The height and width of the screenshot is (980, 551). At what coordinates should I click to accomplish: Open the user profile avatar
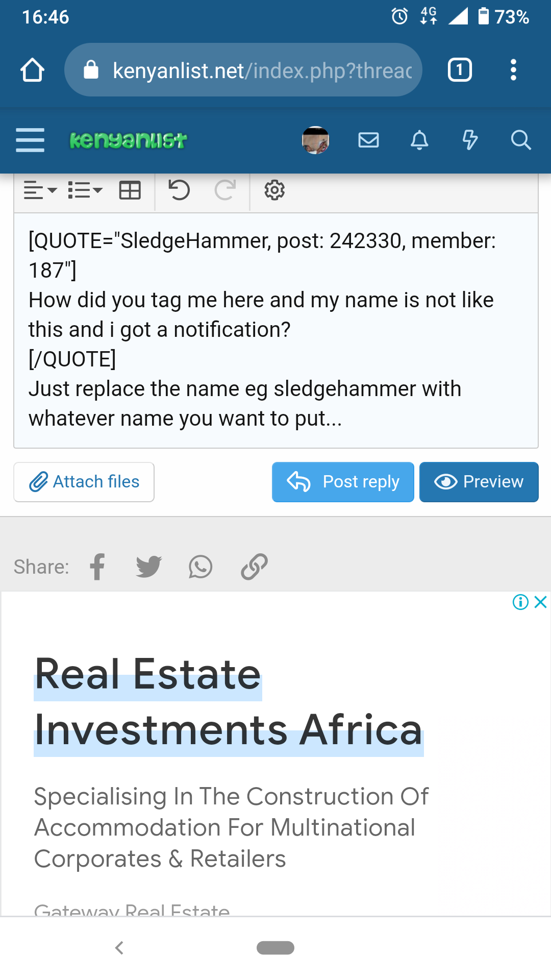click(315, 140)
